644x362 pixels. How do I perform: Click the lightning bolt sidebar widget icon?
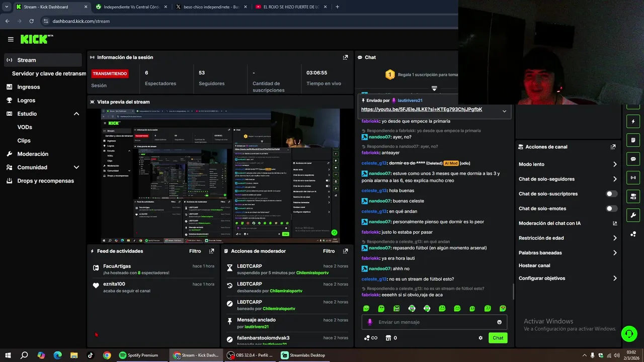tap(633, 122)
